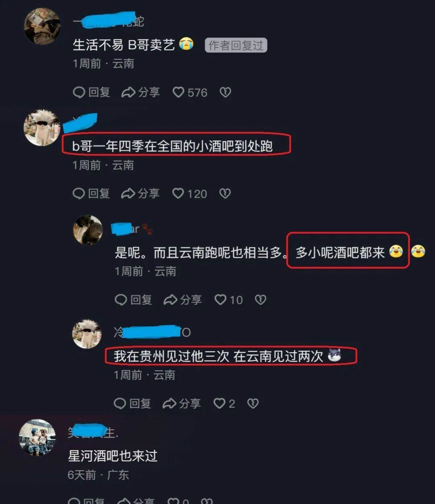Share the b哥一年四季在全国 comment
This screenshot has height=504, width=435.
click(140, 194)
